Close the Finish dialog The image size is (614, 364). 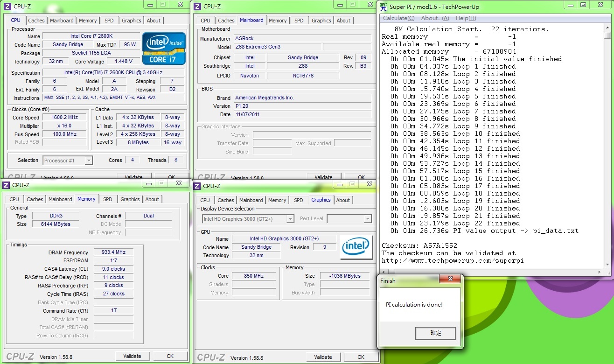[x=451, y=279]
